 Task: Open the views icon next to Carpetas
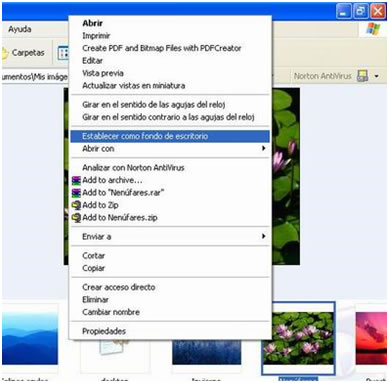click(63, 53)
